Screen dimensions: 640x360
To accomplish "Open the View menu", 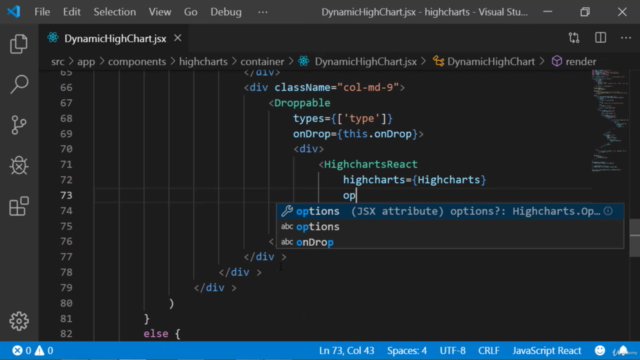I will (160, 12).
